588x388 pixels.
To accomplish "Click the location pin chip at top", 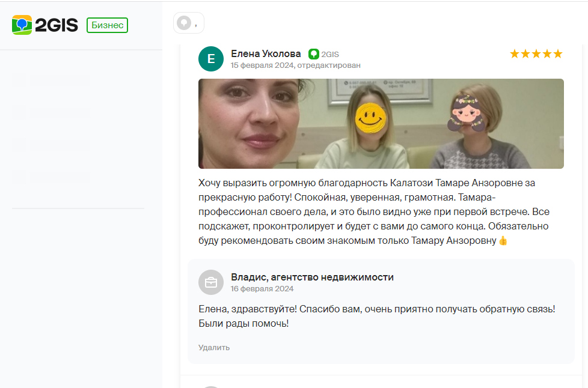I will coord(189,23).
